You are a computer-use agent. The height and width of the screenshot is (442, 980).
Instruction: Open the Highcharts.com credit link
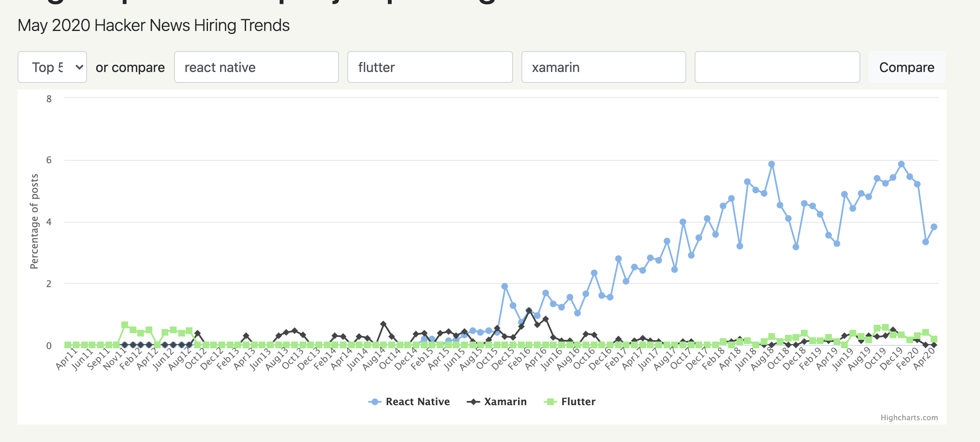909,418
